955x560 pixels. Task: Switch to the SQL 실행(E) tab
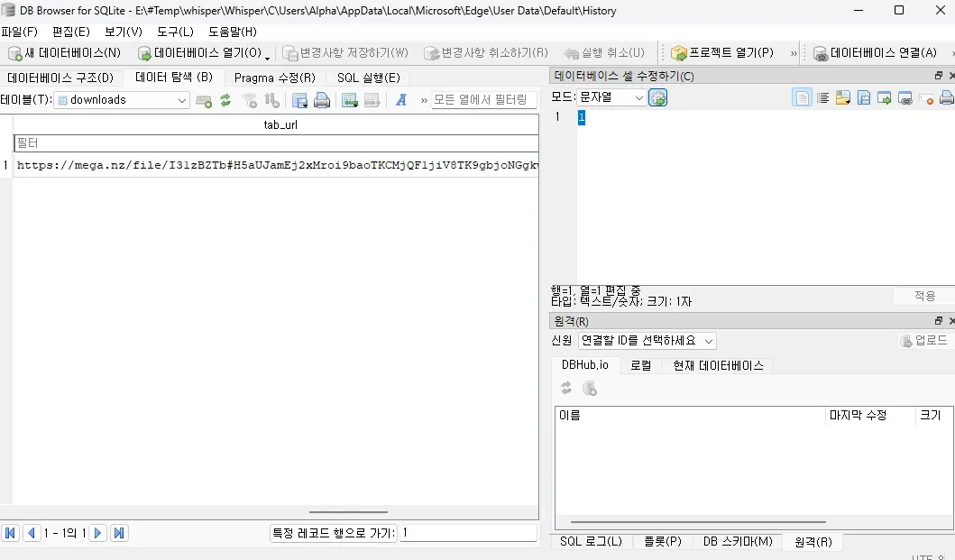tap(368, 78)
